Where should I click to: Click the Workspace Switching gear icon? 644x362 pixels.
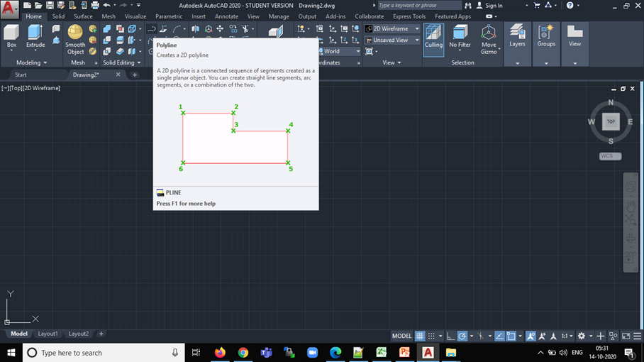[581, 336]
